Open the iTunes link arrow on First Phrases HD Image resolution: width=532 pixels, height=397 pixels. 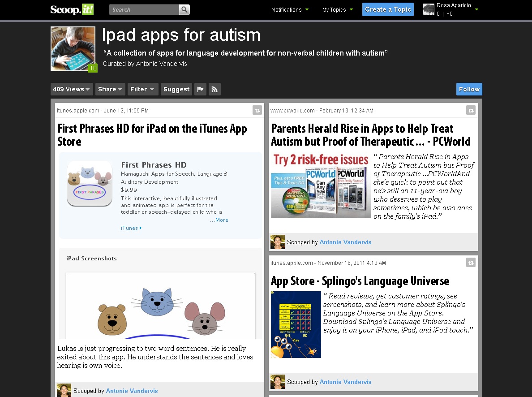click(x=130, y=228)
